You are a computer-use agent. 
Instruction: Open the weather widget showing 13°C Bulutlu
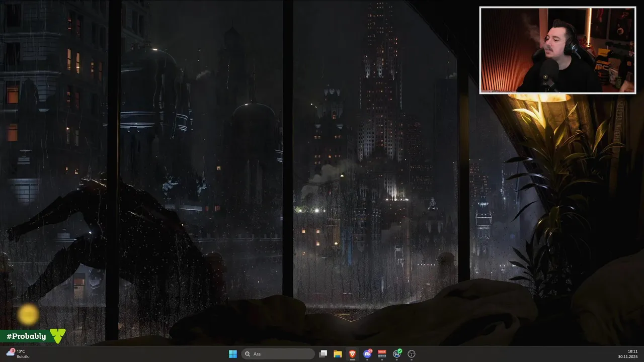pyautogui.click(x=18, y=354)
